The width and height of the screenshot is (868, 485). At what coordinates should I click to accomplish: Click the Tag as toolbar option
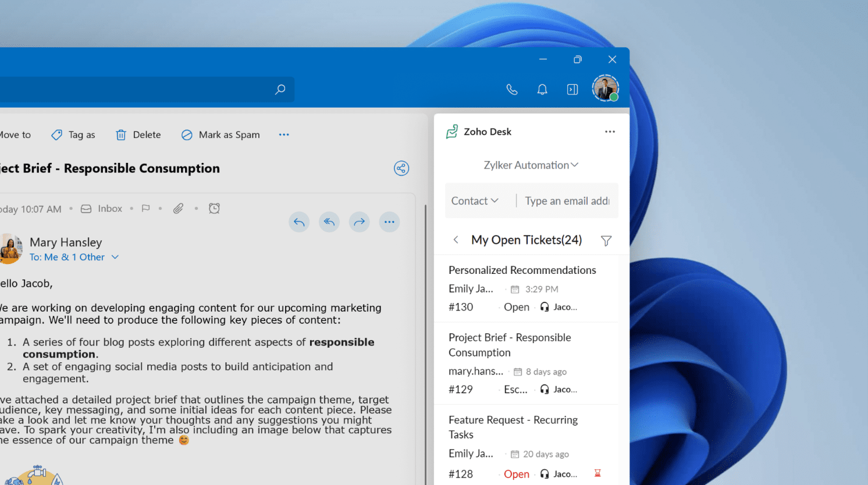73,135
